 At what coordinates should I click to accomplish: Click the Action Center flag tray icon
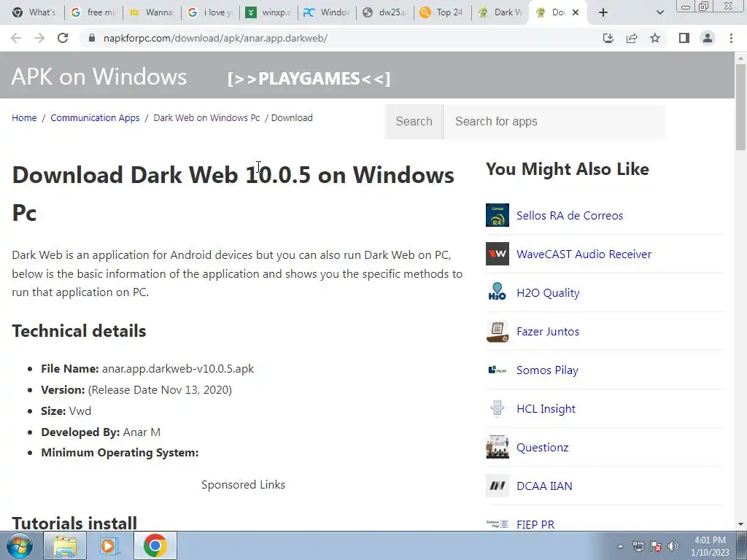click(656, 546)
